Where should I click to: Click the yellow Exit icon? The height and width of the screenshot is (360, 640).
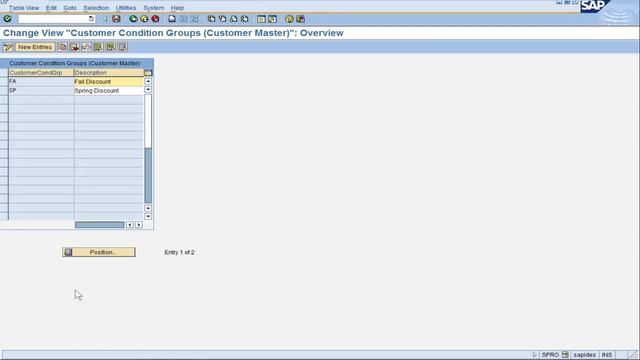pyautogui.click(x=144, y=19)
